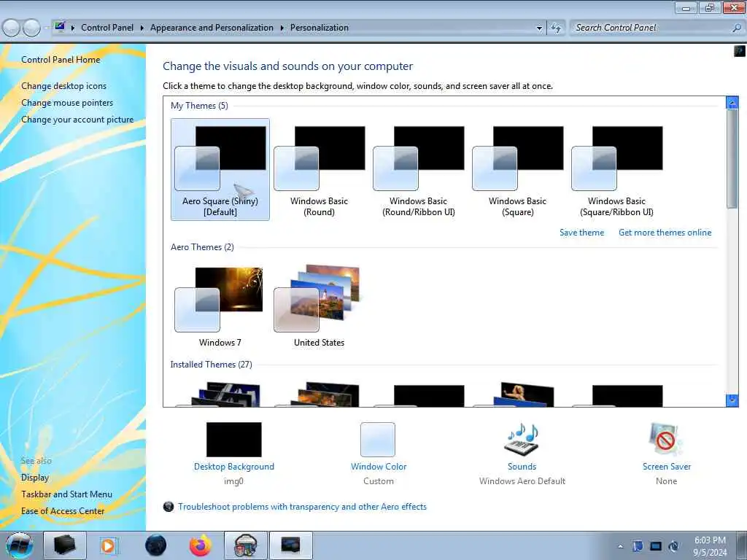Open the black box taskbar app

[65, 545]
